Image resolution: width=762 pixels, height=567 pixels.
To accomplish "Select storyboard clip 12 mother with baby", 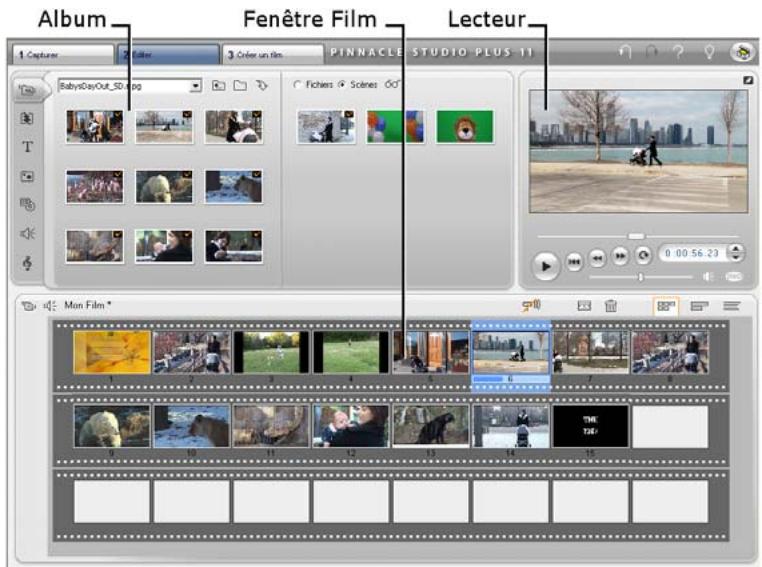I will 351,426.
